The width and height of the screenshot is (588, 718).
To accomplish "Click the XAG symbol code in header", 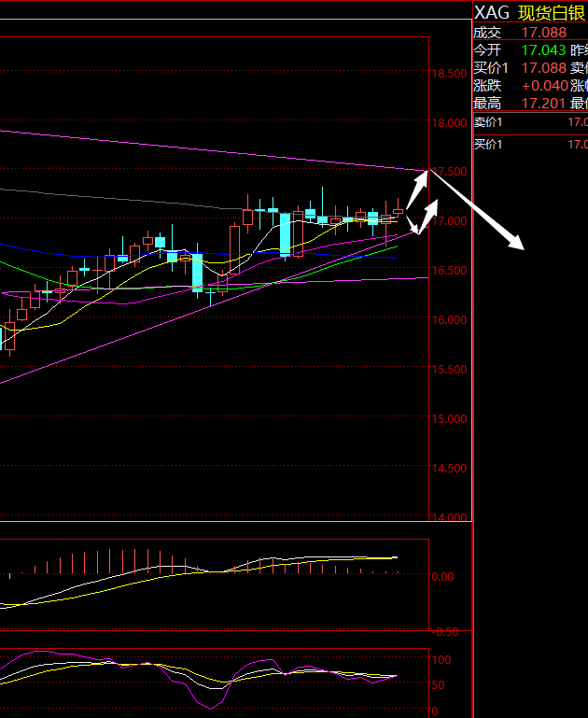I will point(492,12).
